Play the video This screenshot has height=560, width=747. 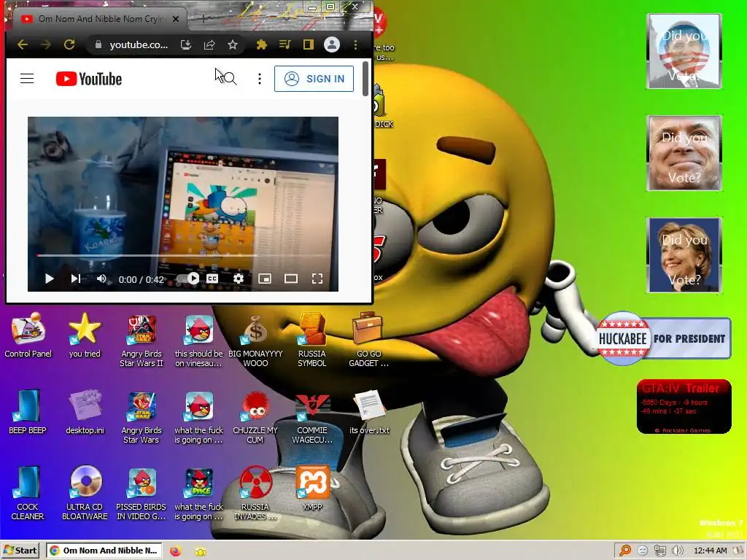(49, 279)
